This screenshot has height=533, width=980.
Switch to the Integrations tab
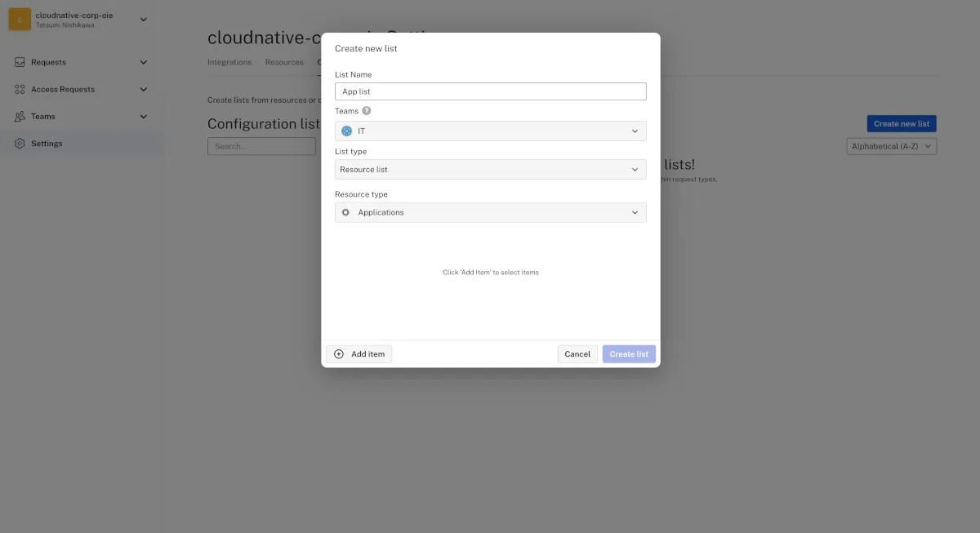(229, 62)
